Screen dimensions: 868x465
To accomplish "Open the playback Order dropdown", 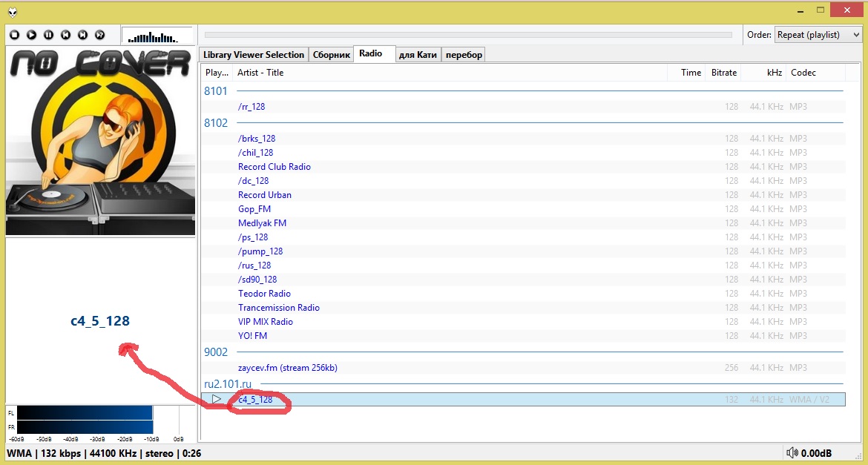I will coord(818,35).
